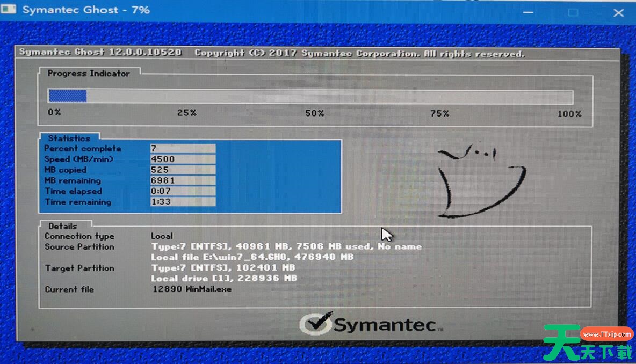This screenshot has width=636, height=364.
Task: Click the Time elapsed label
Action: tap(73, 191)
